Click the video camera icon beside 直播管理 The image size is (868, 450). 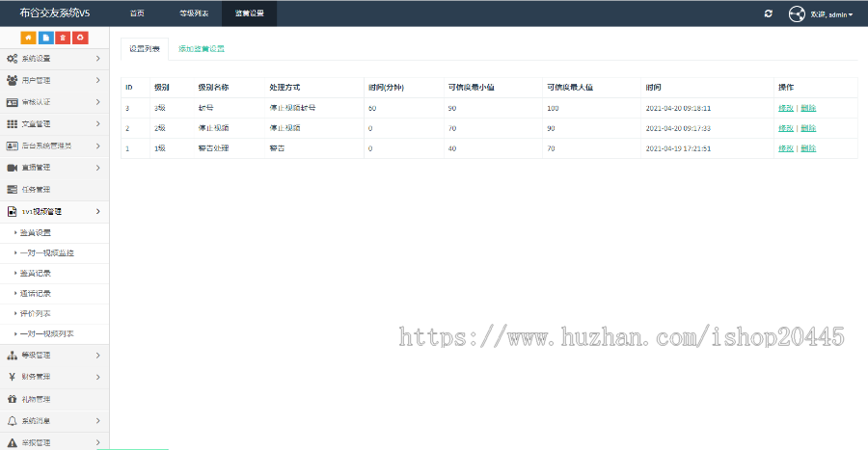tap(12, 168)
